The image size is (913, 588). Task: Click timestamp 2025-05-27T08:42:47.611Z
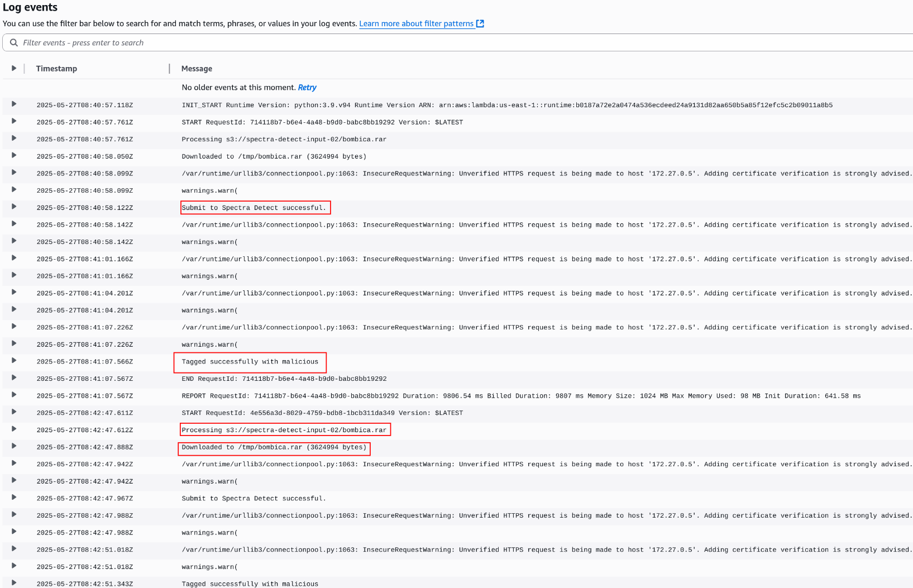point(85,413)
